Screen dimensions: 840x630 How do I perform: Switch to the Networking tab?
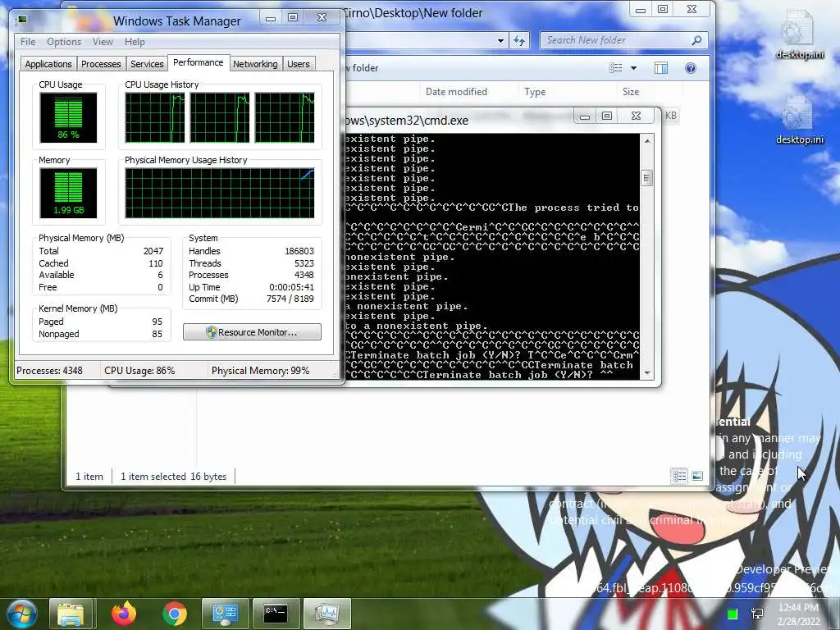(x=255, y=64)
